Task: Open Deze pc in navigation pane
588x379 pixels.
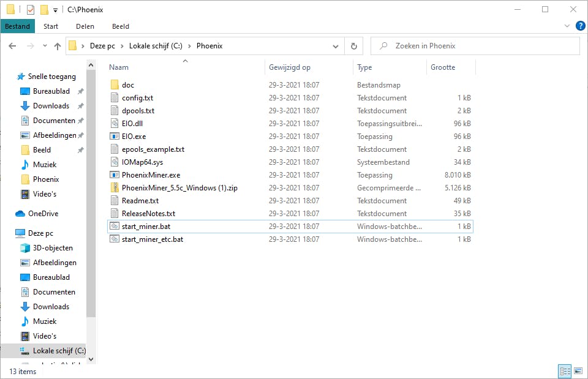Action: [x=40, y=233]
